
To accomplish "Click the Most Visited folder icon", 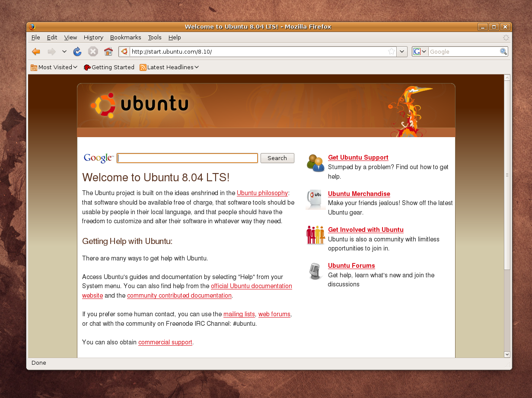I will (34, 67).
